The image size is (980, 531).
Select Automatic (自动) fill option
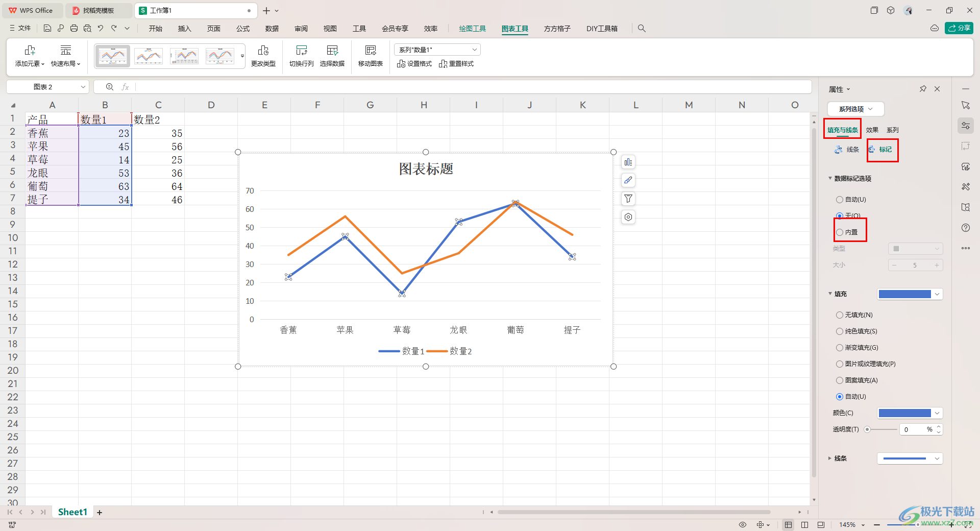tap(850, 397)
